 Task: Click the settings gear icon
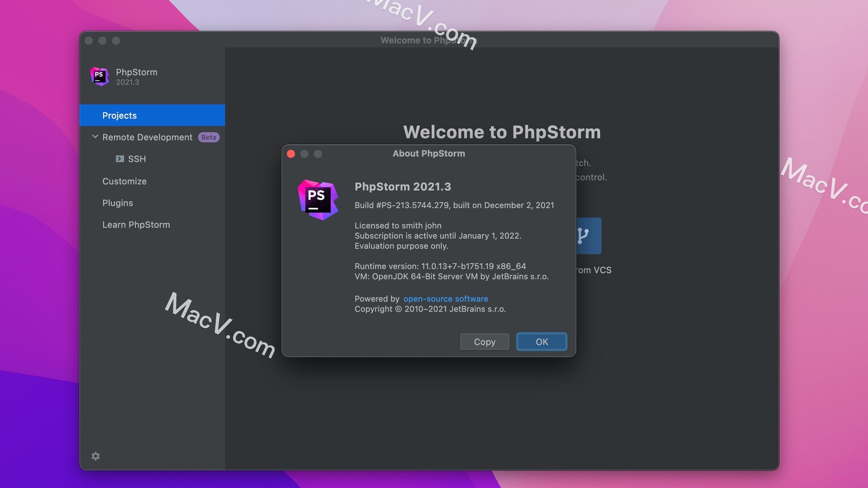click(x=95, y=456)
